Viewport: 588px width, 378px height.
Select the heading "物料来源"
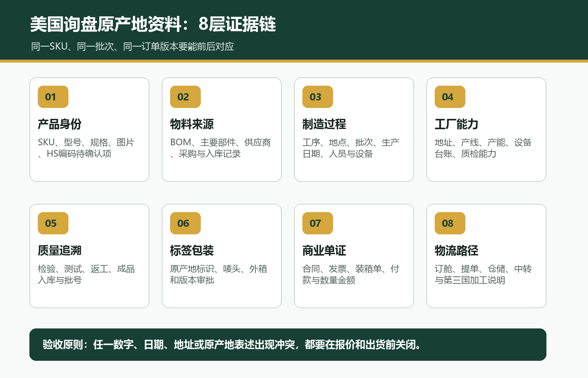(192, 124)
